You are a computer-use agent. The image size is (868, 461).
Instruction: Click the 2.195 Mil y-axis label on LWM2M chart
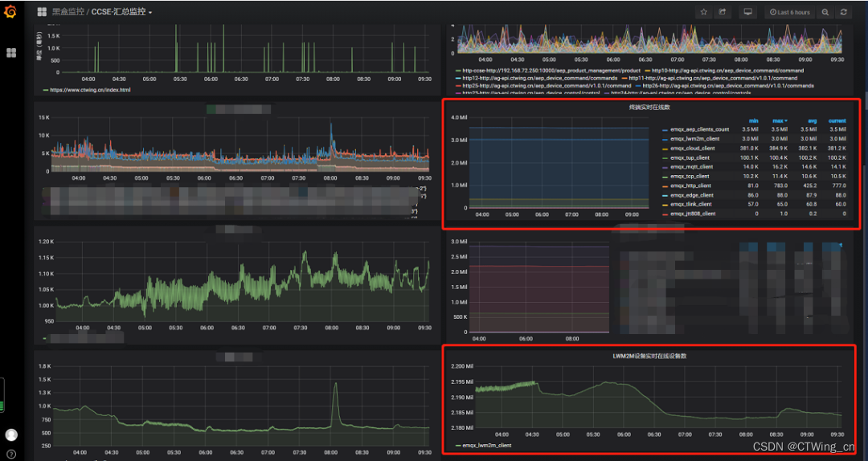[x=462, y=381]
